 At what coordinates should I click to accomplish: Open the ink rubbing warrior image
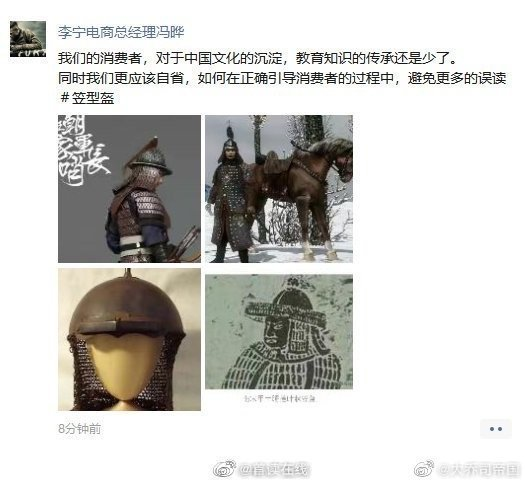pyautogui.click(x=279, y=332)
